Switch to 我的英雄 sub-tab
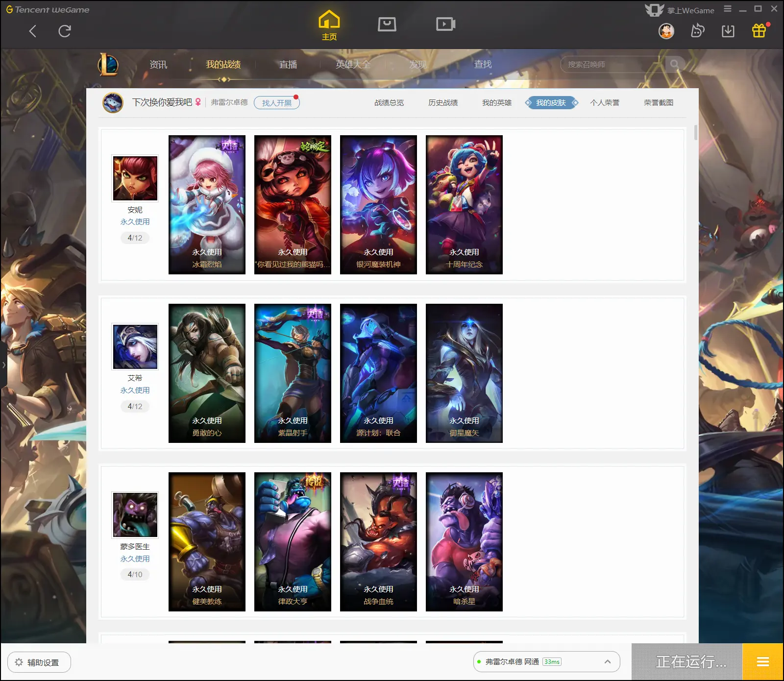Image resolution: width=784 pixels, height=681 pixels. point(497,103)
